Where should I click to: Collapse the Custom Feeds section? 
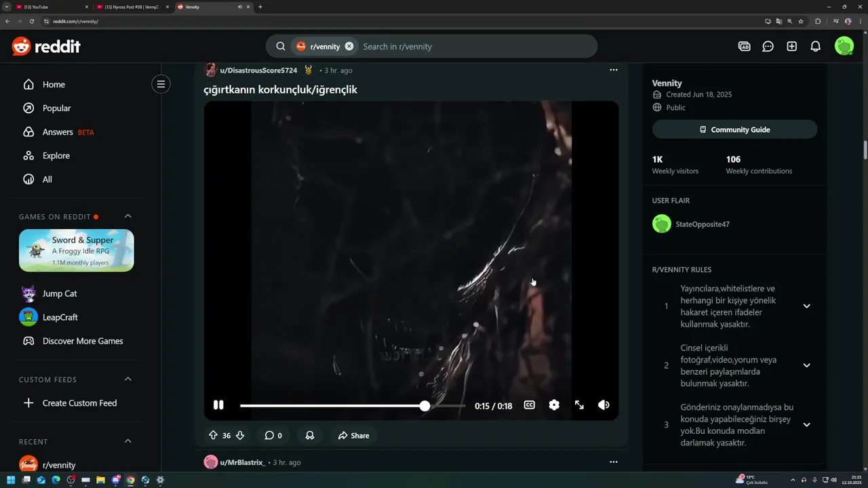[127, 380]
